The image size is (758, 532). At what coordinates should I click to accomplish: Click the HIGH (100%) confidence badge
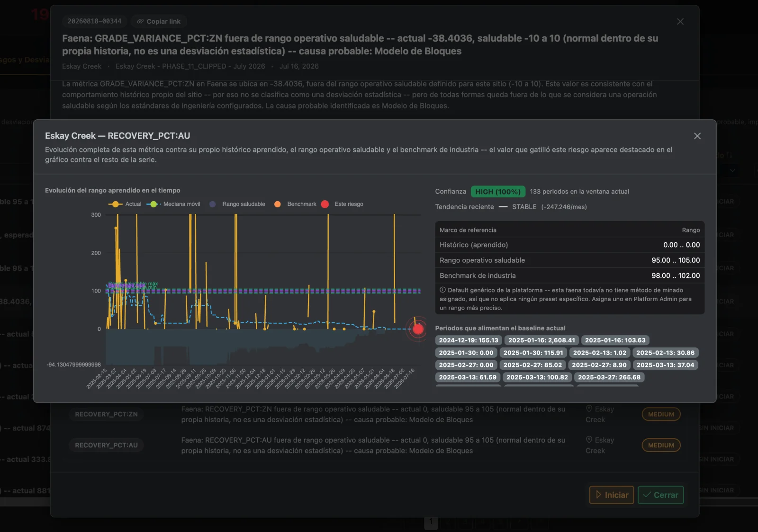point(498,192)
